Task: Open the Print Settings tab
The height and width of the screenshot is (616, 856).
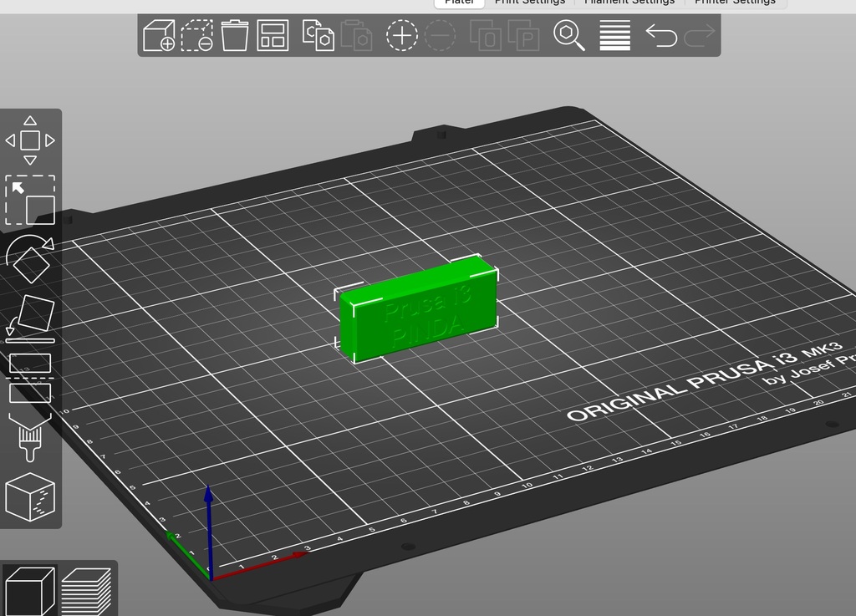Action: (529, 3)
